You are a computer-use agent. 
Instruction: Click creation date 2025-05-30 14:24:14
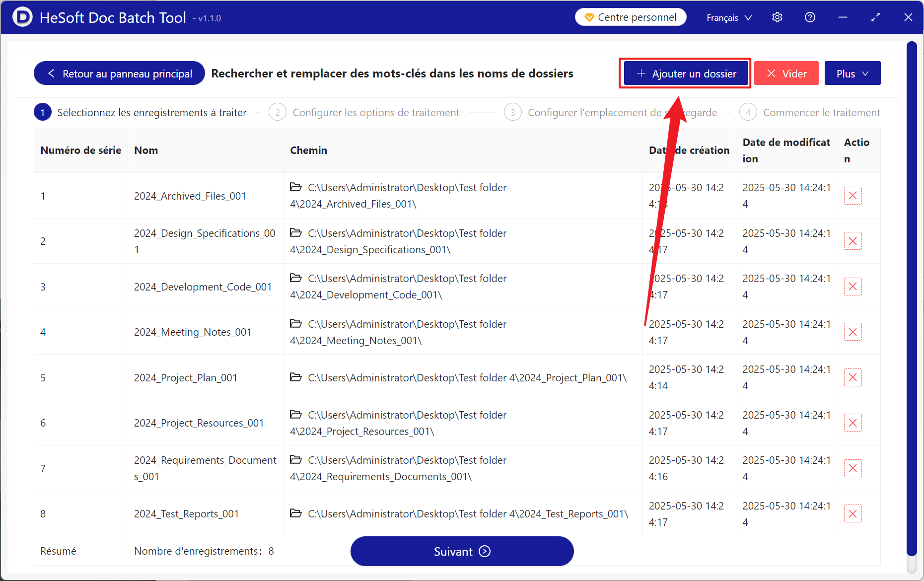(686, 377)
